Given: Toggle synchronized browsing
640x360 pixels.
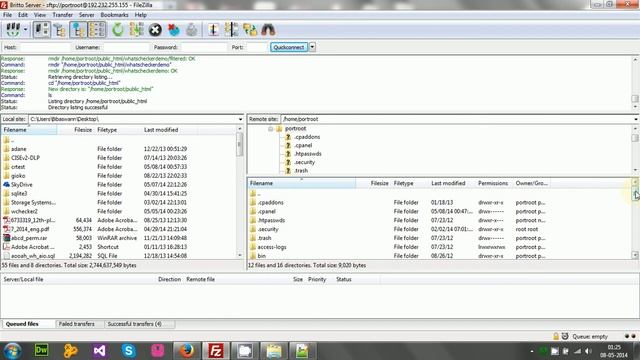Looking at the screenshot, I should point(250,29).
